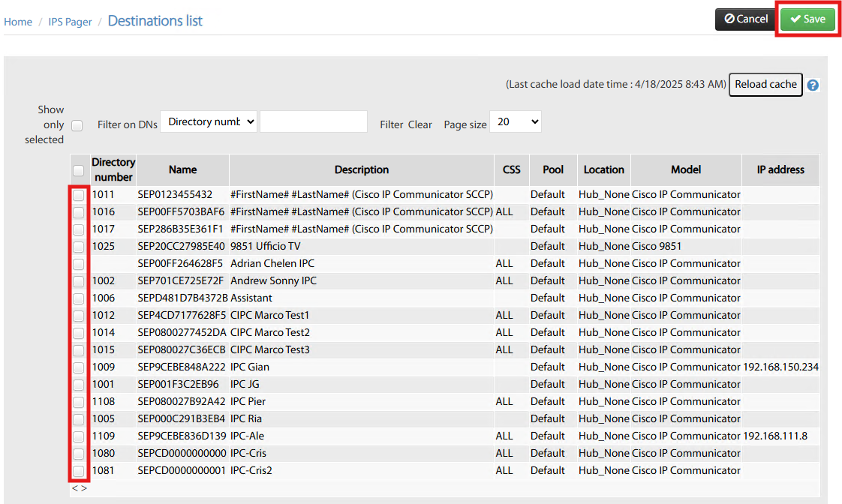Viewport: 842px width, 504px height.
Task: Enable the checkbox for 9851 Ufficio TV
Action: click(79, 247)
